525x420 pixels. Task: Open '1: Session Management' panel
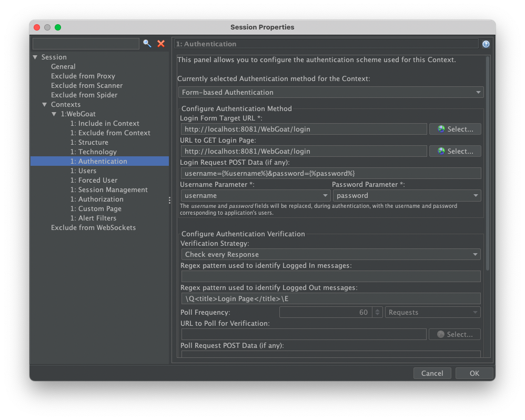coord(113,189)
